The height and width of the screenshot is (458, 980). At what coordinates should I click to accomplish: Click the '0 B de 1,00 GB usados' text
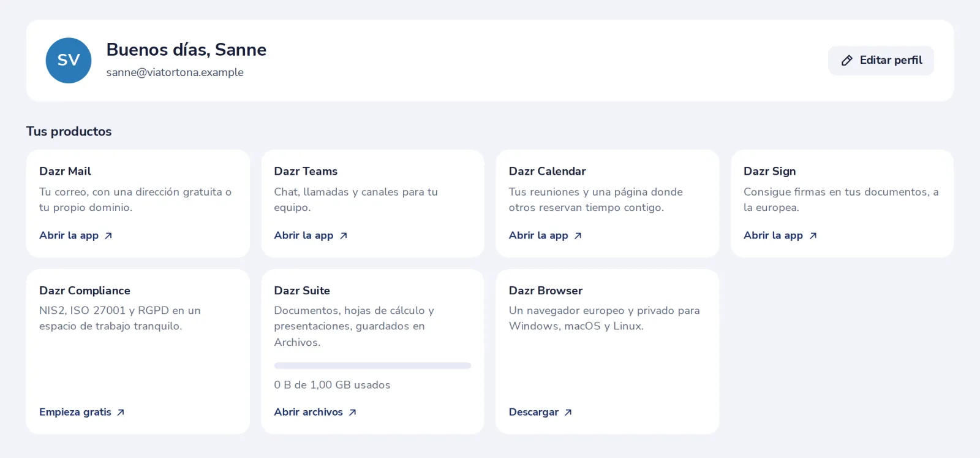332,385
